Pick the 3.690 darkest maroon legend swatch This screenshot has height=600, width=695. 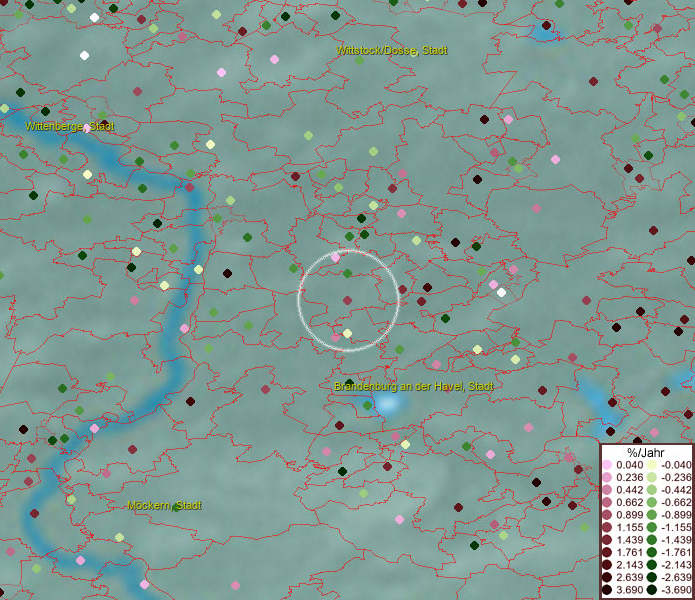click(607, 590)
